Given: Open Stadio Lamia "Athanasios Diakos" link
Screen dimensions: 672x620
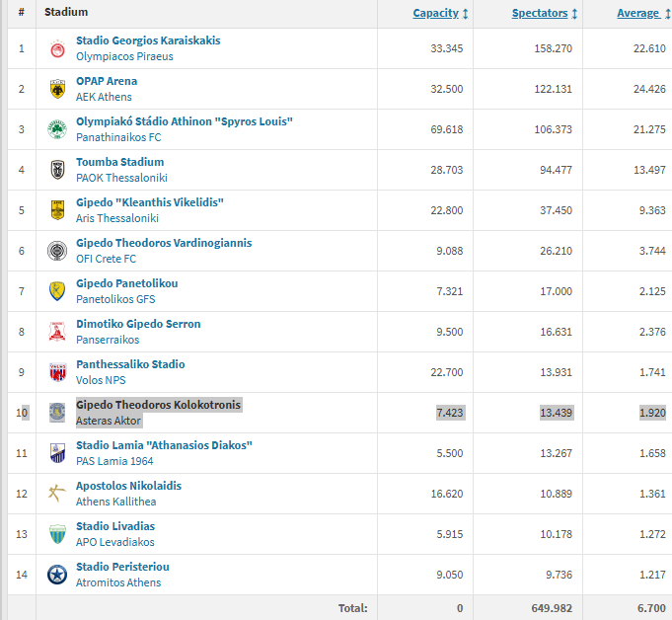Looking at the screenshot, I should (x=164, y=445).
